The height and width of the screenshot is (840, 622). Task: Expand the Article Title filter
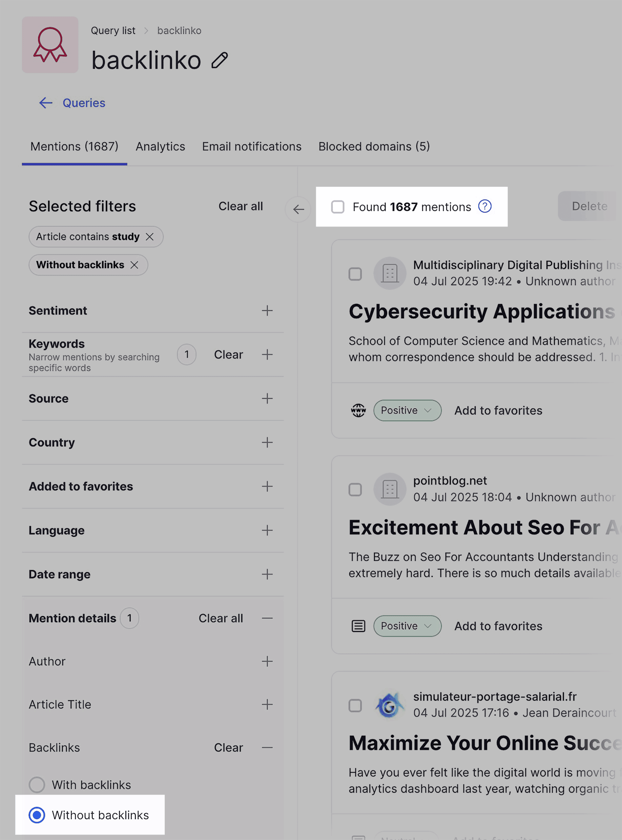(x=267, y=704)
